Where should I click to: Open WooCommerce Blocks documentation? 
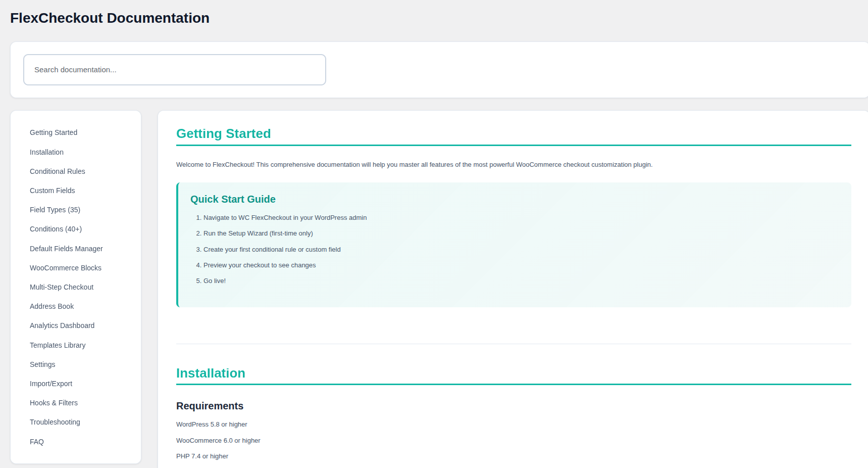pyautogui.click(x=65, y=268)
